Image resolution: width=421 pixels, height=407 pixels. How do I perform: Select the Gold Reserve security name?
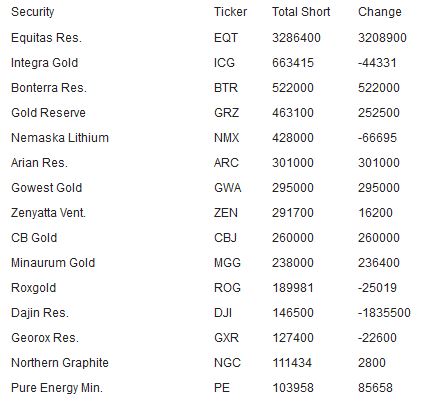(x=48, y=113)
